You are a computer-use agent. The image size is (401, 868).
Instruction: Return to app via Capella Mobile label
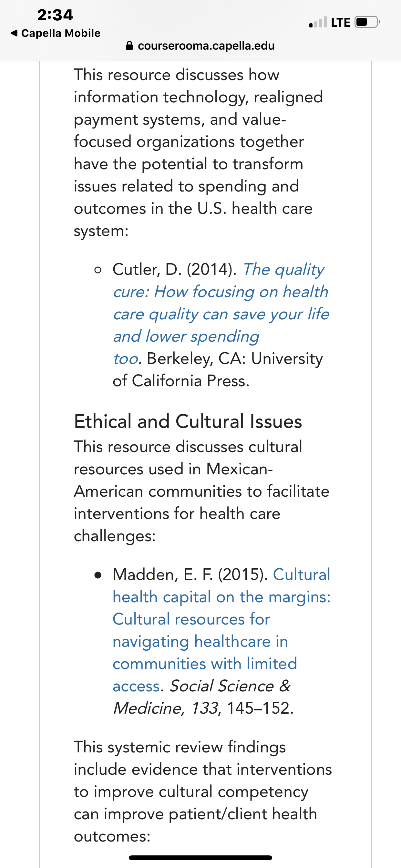tap(61, 33)
